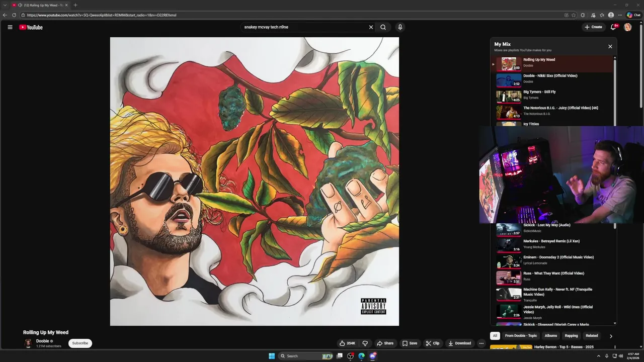The image size is (644, 362).
Task: Go back with browser back arrow
Action: click(x=5, y=15)
